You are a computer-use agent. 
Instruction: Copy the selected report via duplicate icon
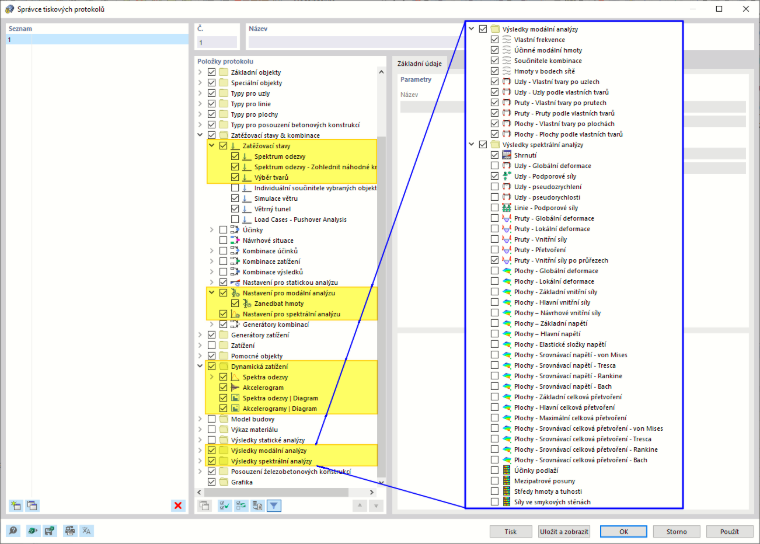tap(32, 506)
